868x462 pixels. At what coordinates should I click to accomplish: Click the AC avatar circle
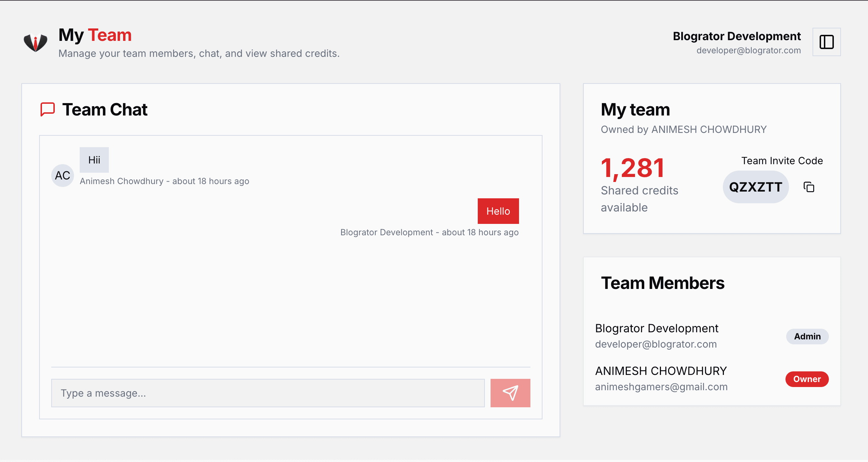click(x=63, y=175)
